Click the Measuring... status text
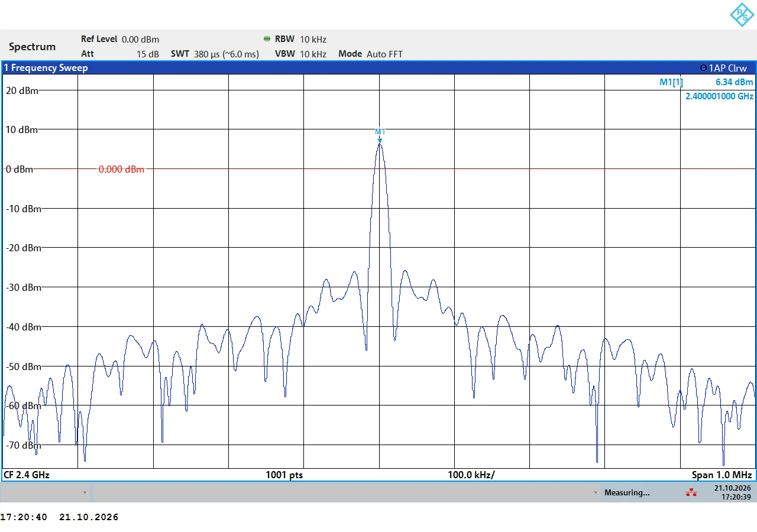This screenshot has height=532, width=757. point(627,492)
